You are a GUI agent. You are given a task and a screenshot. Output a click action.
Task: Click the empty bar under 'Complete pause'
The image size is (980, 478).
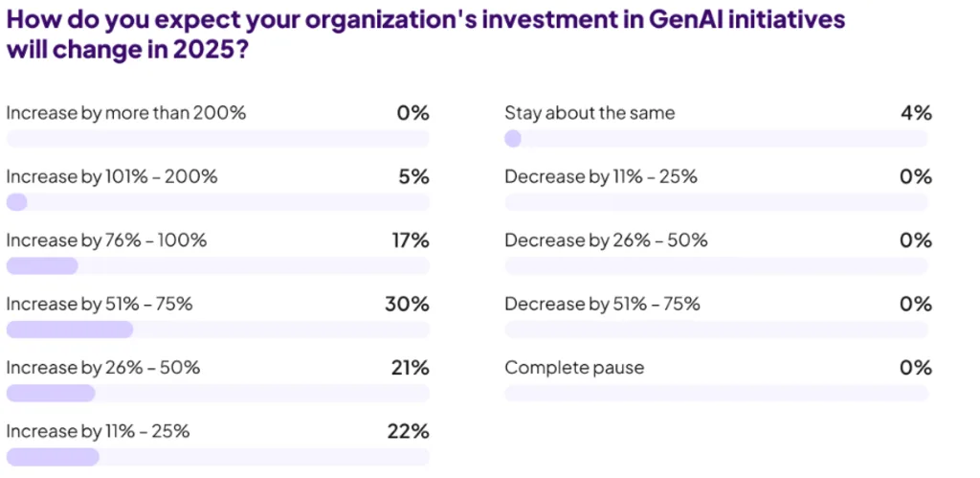pyautogui.click(x=716, y=393)
